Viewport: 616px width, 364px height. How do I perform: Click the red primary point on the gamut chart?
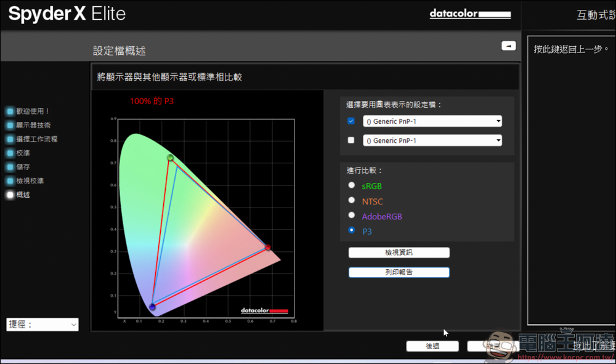tap(268, 248)
